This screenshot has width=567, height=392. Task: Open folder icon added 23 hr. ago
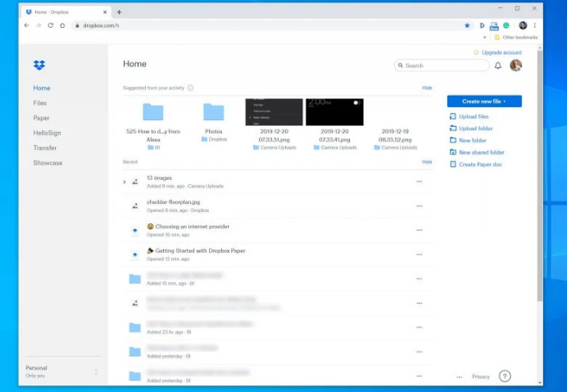[134, 327]
